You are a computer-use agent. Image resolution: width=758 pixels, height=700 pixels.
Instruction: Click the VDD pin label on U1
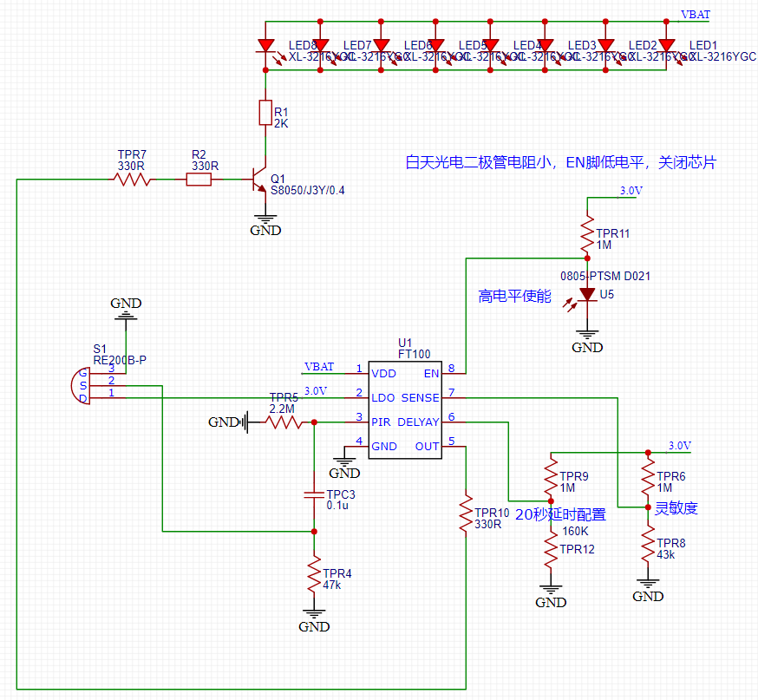[383, 374]
